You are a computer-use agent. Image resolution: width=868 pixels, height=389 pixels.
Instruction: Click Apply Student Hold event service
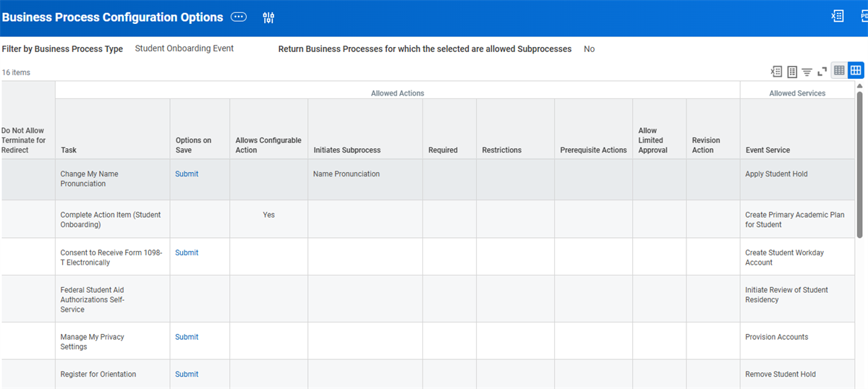[776, 174]
